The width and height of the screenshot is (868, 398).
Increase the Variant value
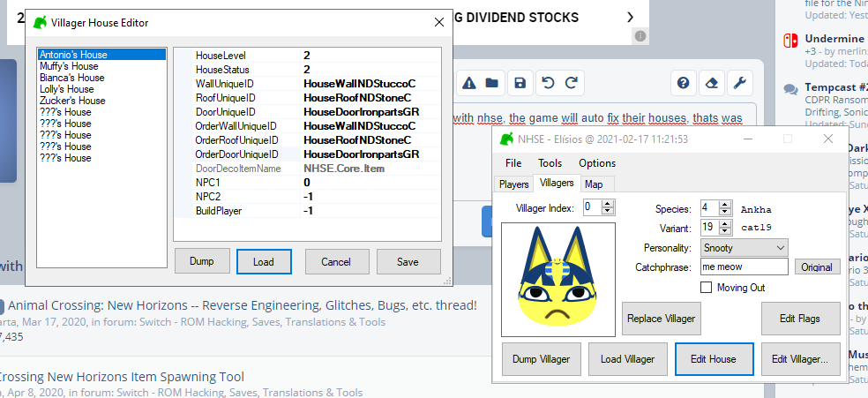point(725,223)
